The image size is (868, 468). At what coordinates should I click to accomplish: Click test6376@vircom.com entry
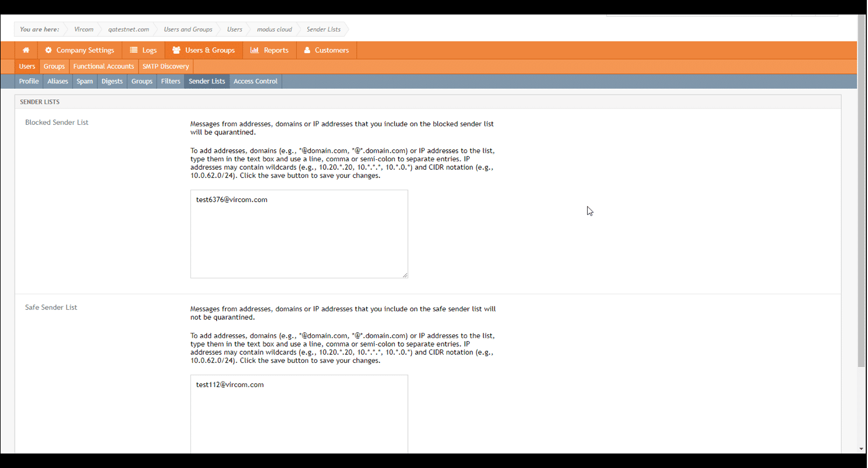click(x=232, y=200)
